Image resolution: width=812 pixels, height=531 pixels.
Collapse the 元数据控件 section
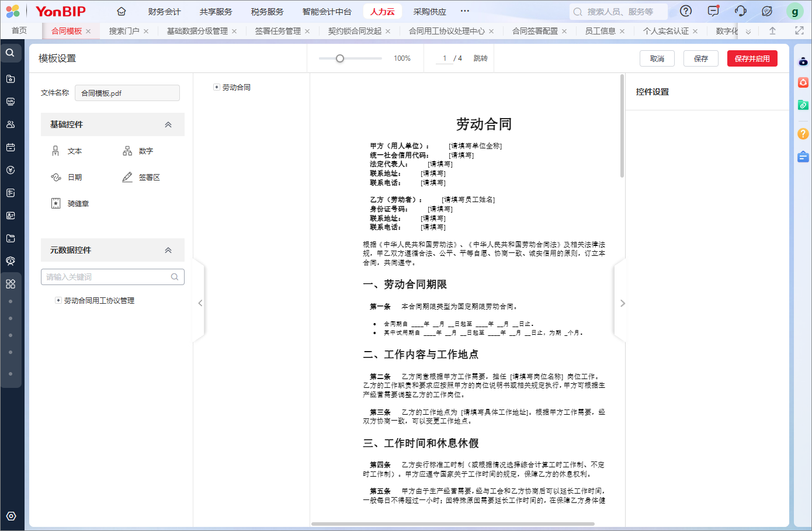coord(168,250)
